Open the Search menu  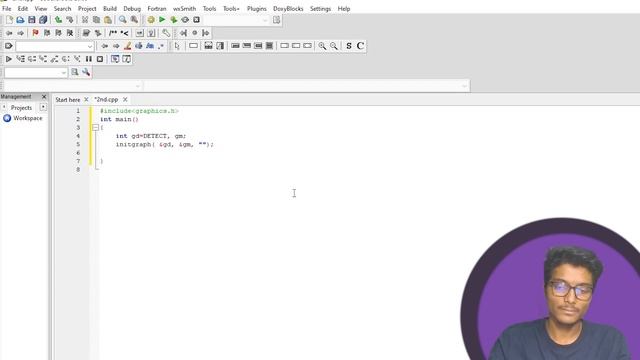pos(62,9)
